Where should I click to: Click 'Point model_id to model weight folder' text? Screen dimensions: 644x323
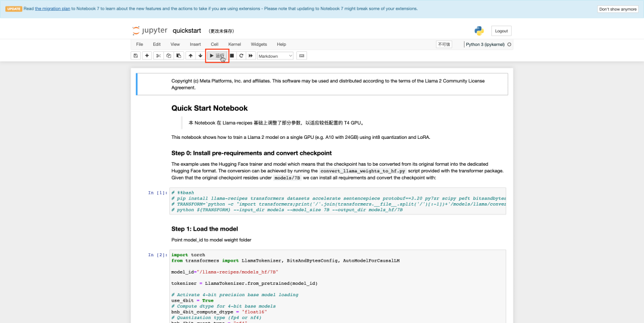pyautogui.click(x=211, y=240)
